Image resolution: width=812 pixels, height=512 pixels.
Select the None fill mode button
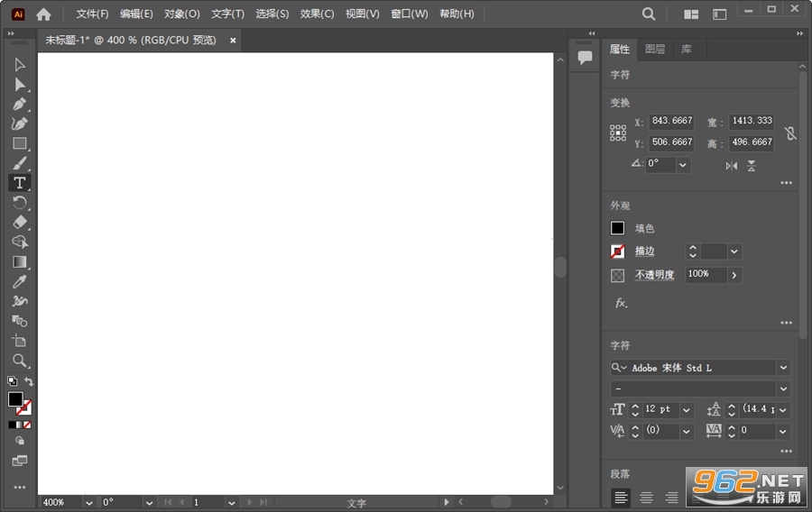[27, 425]
